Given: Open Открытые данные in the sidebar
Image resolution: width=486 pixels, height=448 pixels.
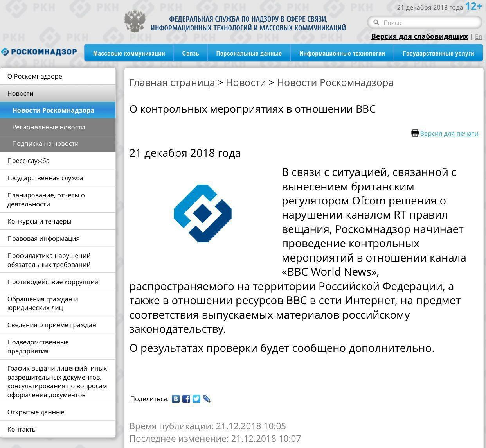Looking at the screenshot, I should point(58,412).
